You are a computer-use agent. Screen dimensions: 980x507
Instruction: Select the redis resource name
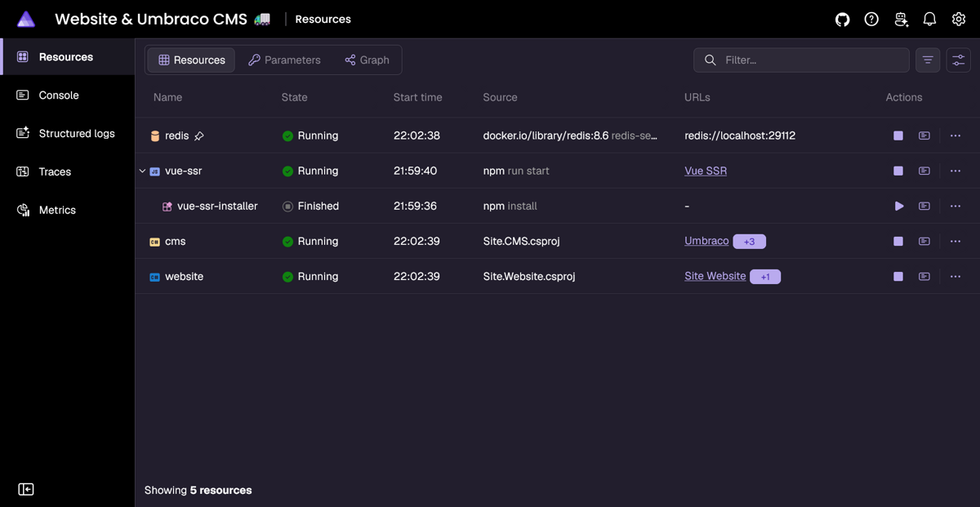coord(176,136)
